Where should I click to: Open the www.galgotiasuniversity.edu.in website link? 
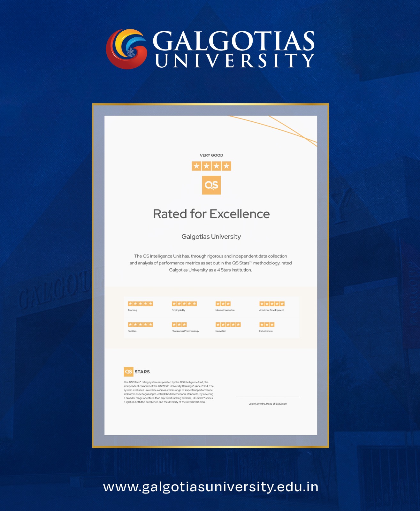[211, 487]
